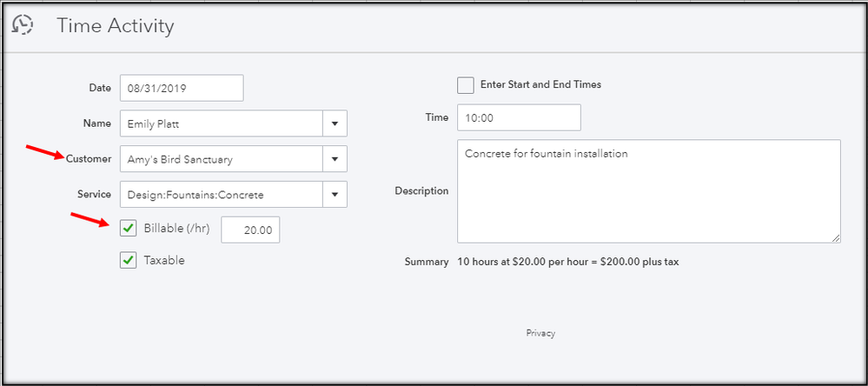Click the Description label

[x=421, y=190]
